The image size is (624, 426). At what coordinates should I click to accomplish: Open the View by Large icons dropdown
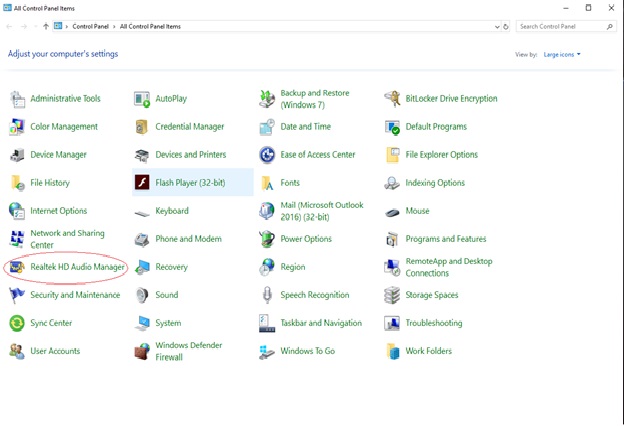point(562,55)
